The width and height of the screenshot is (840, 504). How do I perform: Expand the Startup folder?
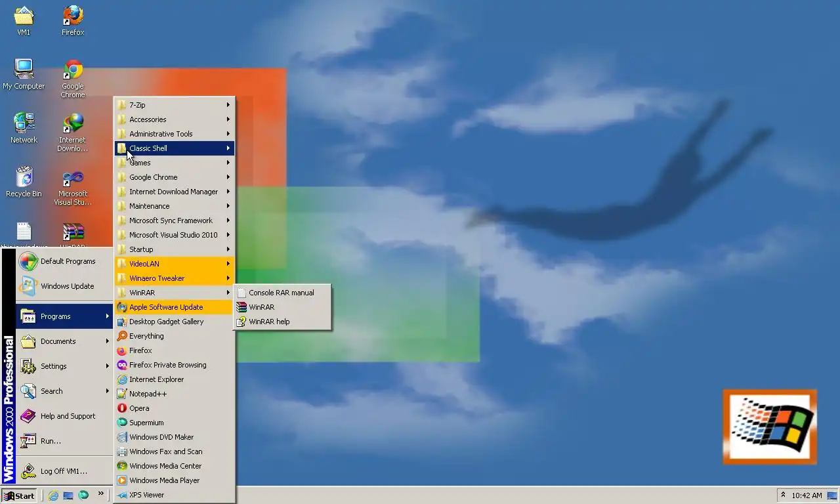click(174, 249)
